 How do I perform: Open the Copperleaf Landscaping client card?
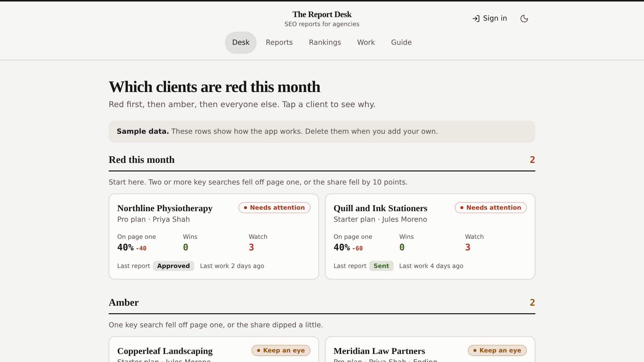[x=214, y=349]
